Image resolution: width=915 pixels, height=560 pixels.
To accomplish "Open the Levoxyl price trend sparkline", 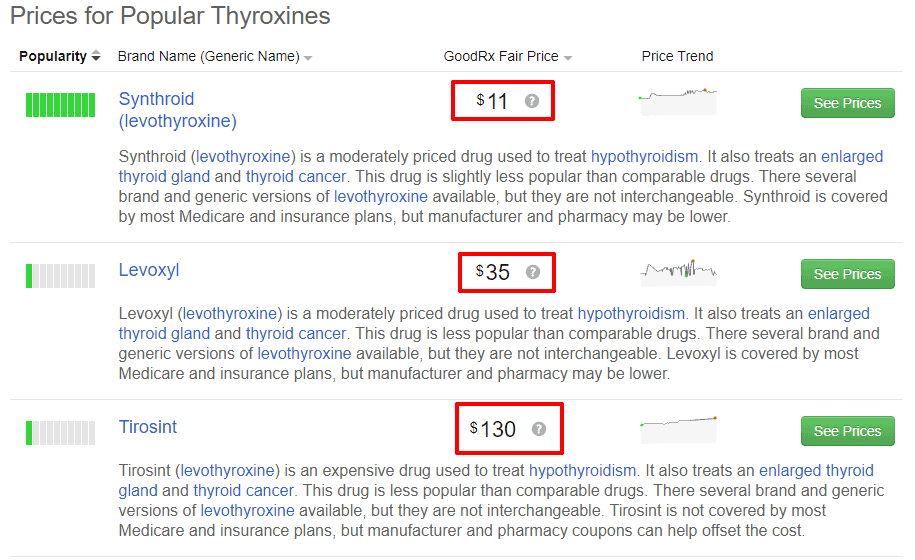I will point(678,272).
